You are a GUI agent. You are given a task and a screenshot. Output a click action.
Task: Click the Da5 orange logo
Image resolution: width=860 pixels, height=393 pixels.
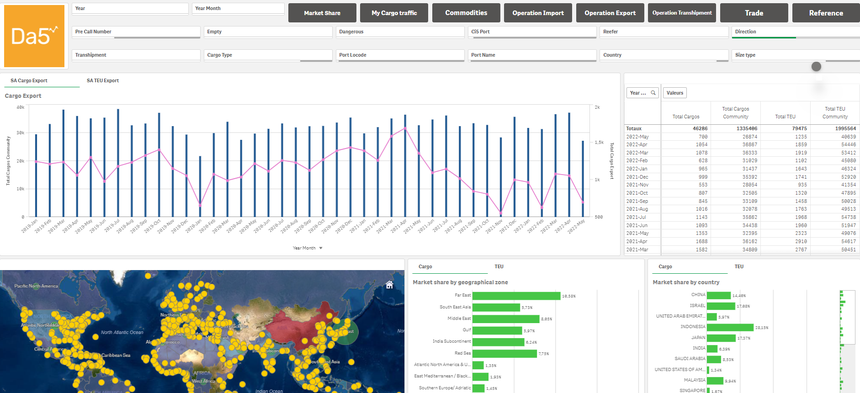point(35,36)
